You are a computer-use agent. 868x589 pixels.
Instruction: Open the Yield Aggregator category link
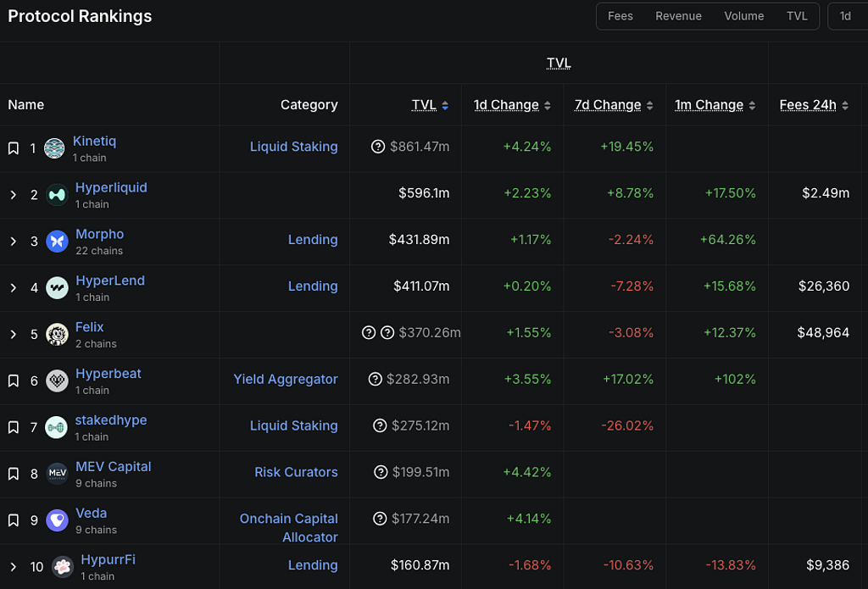click(x=286, y=379)
